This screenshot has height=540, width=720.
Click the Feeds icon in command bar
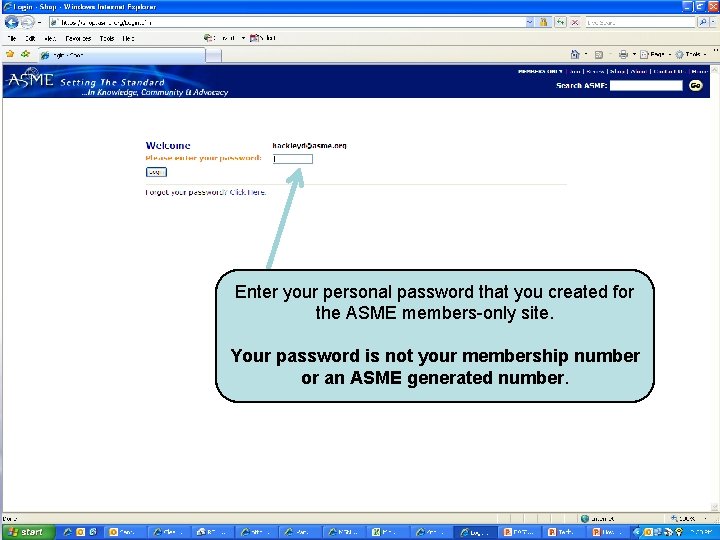[x=598, y=55]
